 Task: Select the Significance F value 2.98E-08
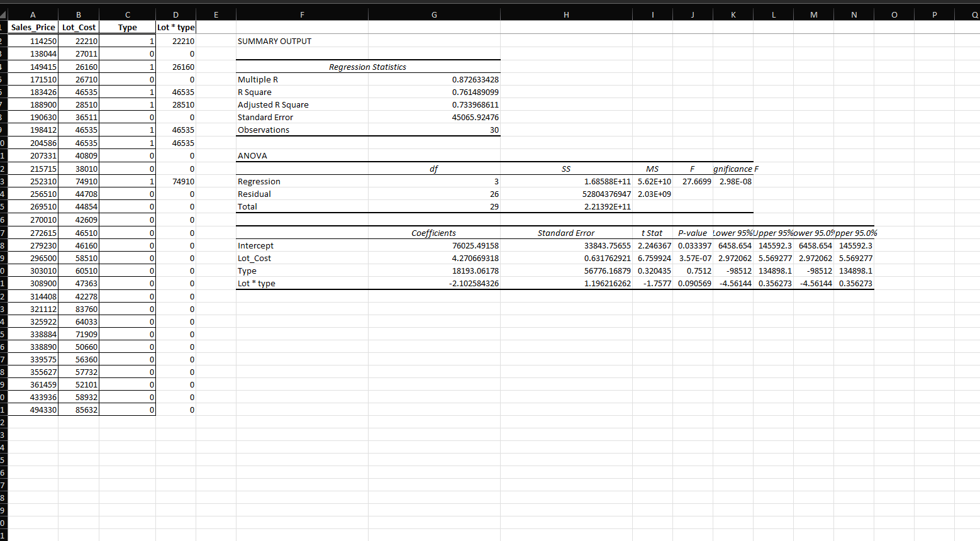(x=733, y=181)
